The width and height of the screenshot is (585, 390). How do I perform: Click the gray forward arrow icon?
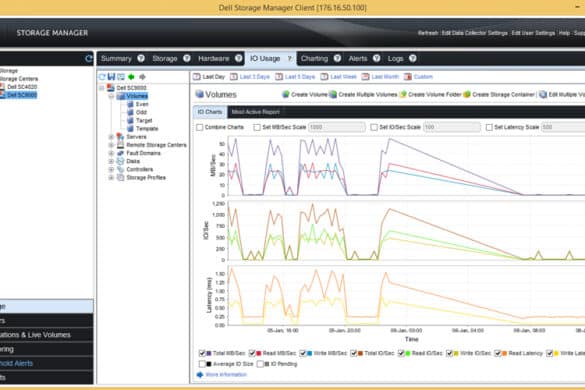tap(142, 77)
